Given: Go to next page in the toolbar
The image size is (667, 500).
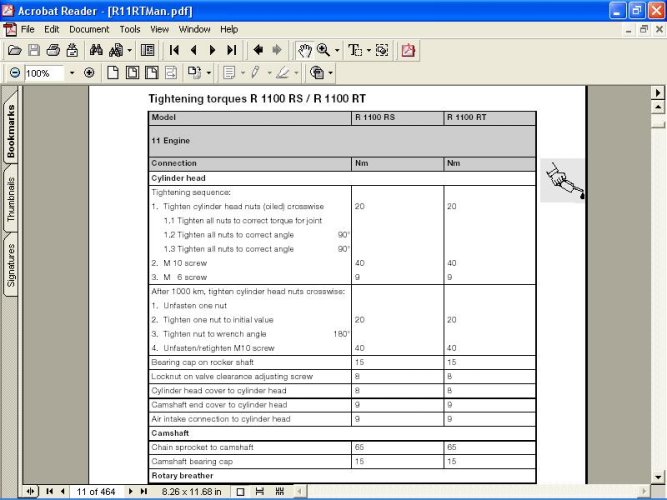Looking at the screenshot, I should (212, 50).
